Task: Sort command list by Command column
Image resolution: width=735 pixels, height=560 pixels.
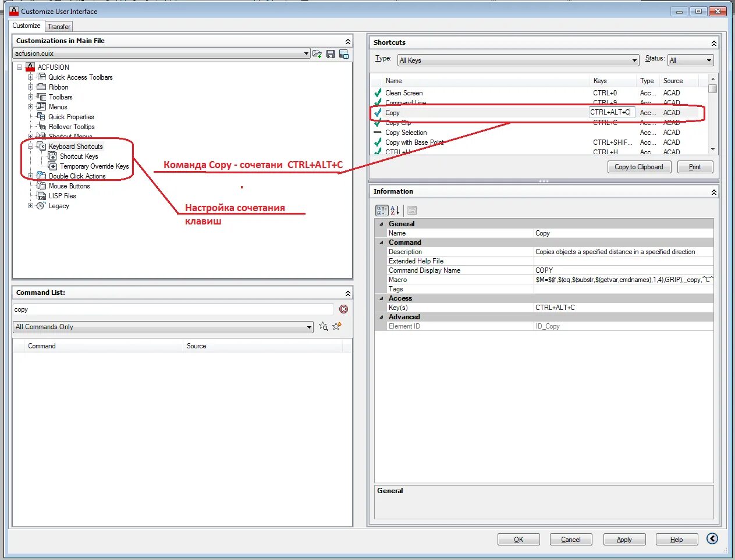Action: click(x=104, y=346)
